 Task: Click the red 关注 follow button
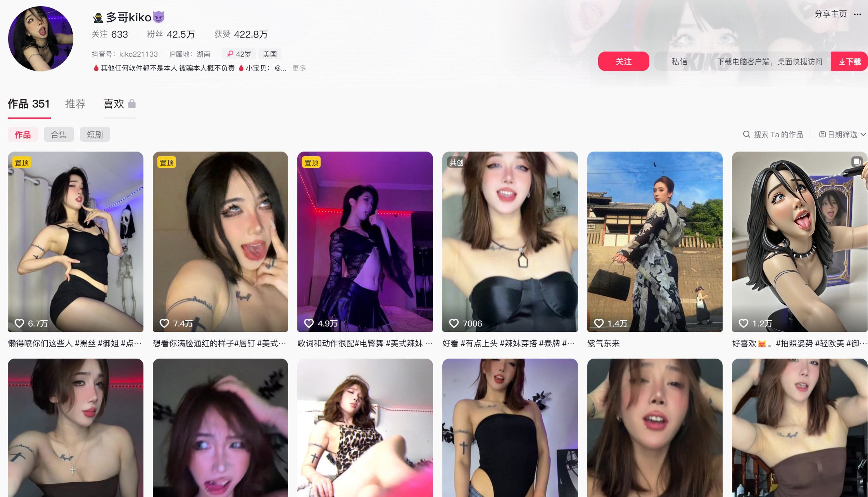623,61
